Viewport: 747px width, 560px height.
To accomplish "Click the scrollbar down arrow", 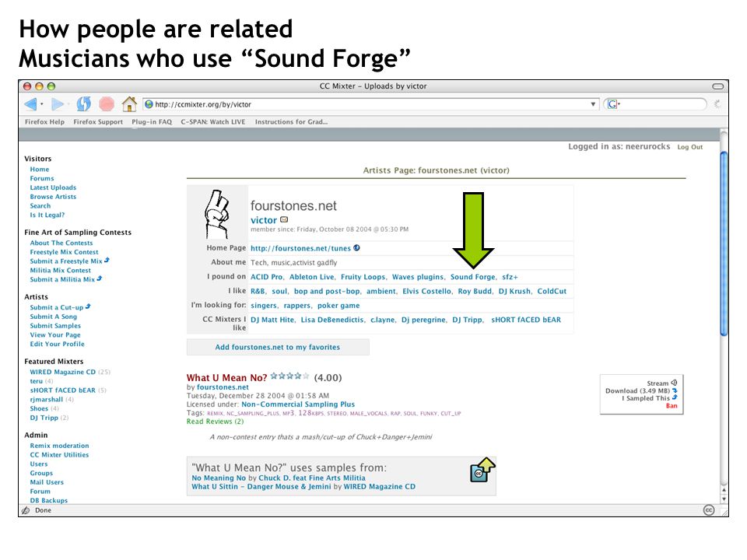I will tap(724, 499).
